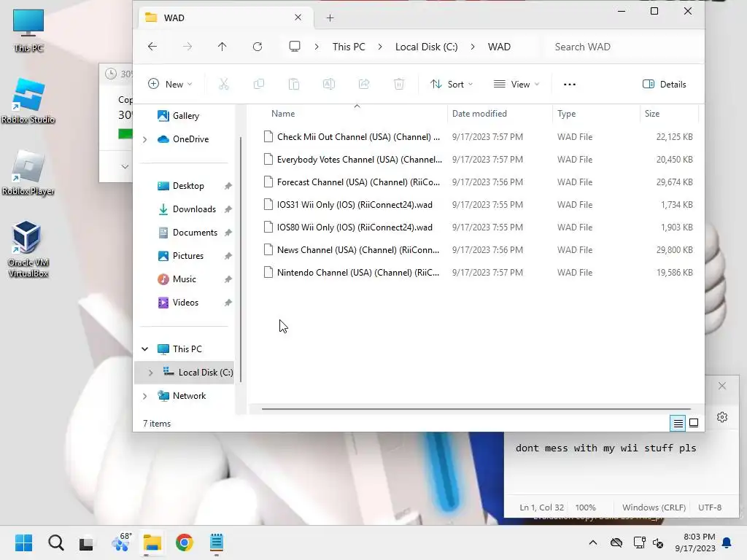
Task: Select News Channel WAD file
Action: pyautogui.click(x=479, y=250)
